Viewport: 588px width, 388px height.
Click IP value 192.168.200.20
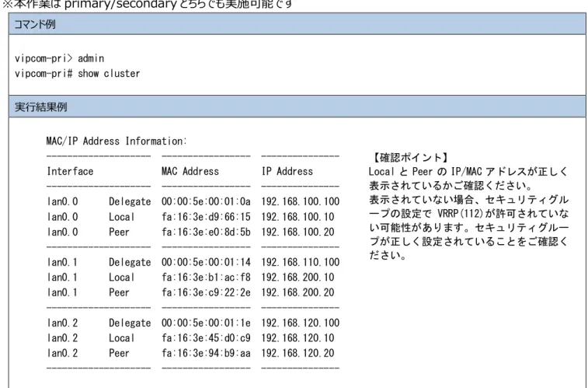297,292
